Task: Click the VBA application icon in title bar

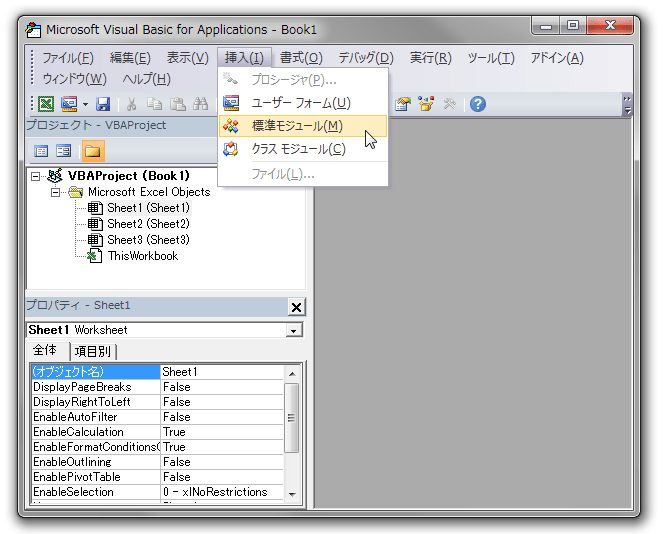Action: click(x=33, y=30)
